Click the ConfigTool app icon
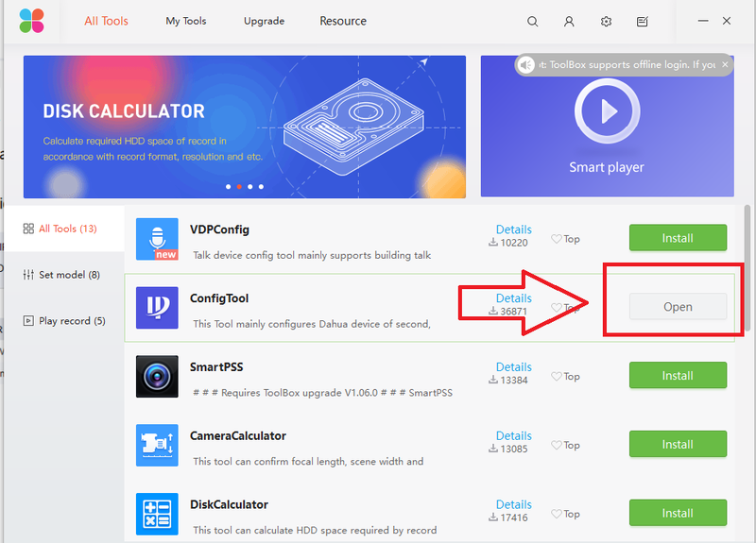 pyautogui.click(x=157, y=308)
